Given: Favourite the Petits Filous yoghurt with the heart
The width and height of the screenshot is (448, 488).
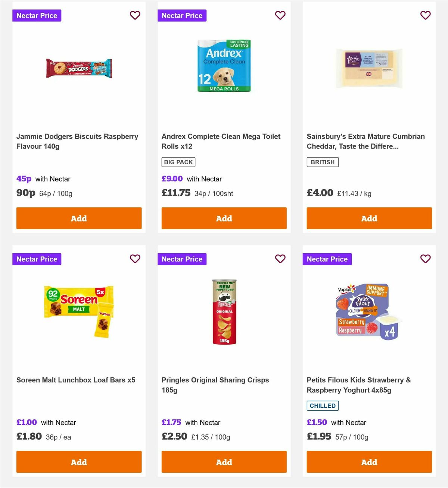Looking at the screenshot, I should [x=425, y=259].
